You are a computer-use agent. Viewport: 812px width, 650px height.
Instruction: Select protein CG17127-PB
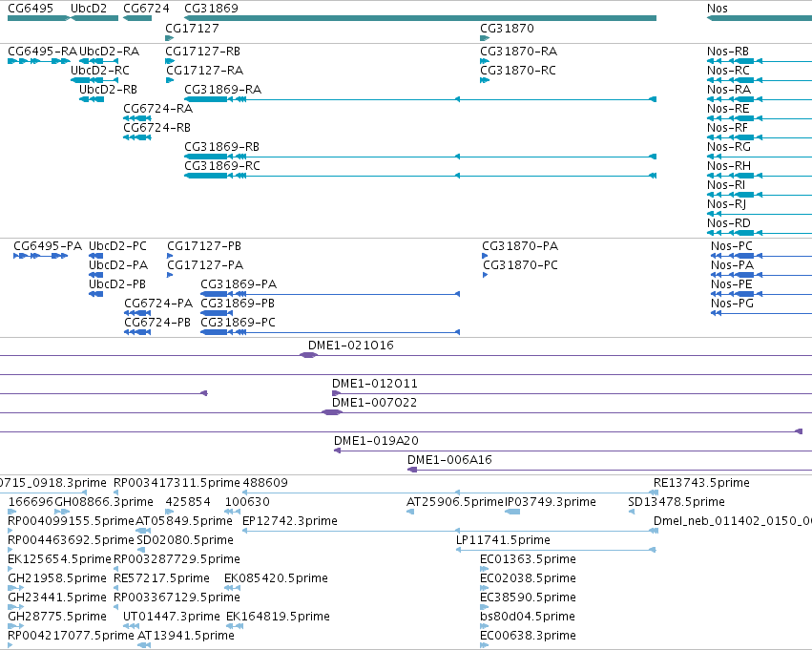(204, 246)
